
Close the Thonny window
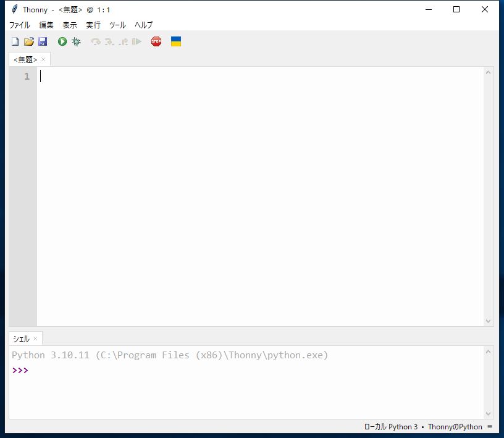pyautogui.click(x=485, y=9)
